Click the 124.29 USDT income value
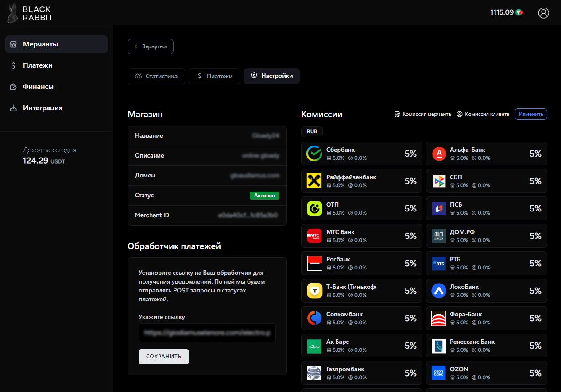This screenshot has width=561, height=392. [44, 161]
